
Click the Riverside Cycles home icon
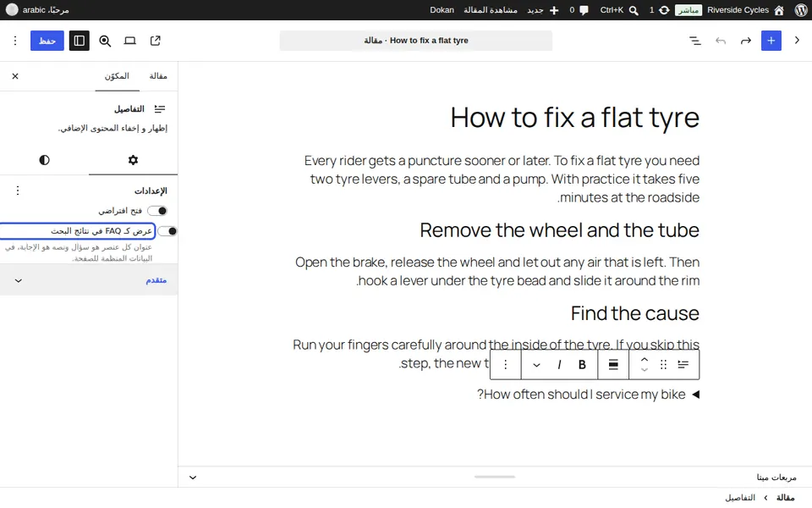tap(779, 10)
